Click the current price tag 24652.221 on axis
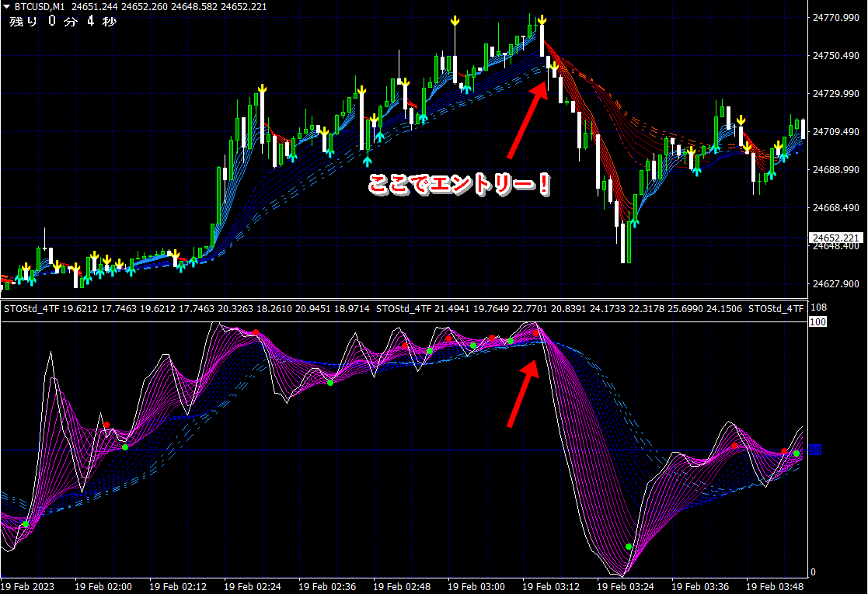Image resolution: width=868 pixels, height=594 pixels. 836,238
